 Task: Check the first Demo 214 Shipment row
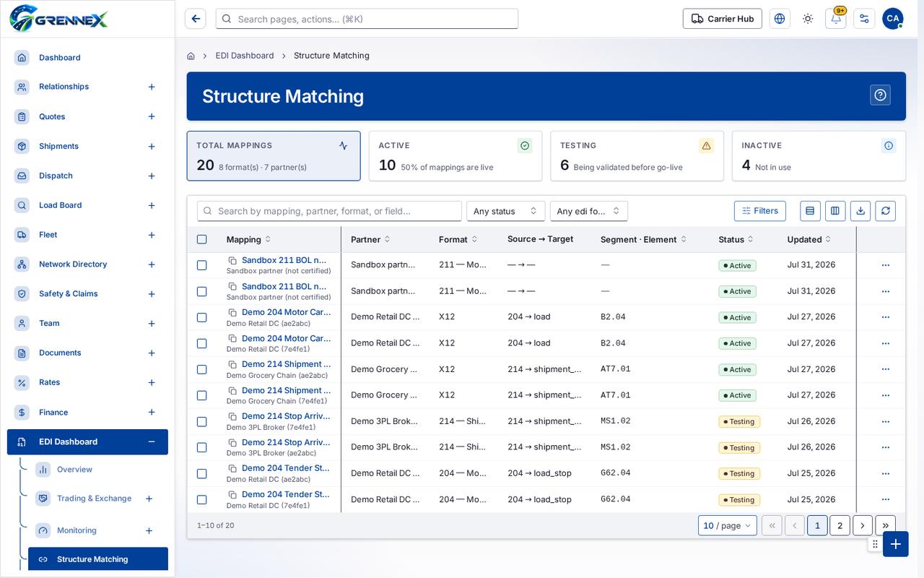(202, 369)
